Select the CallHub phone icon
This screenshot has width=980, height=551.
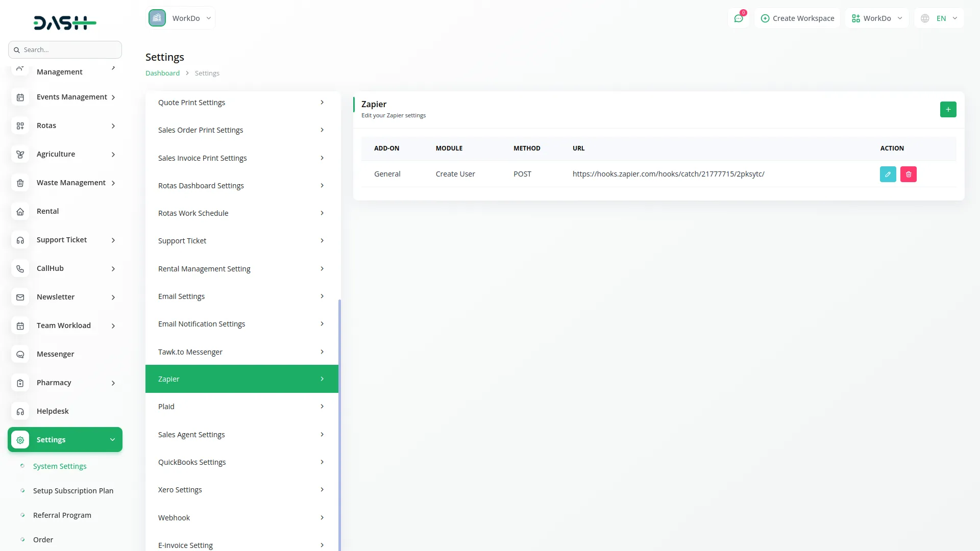20,268
